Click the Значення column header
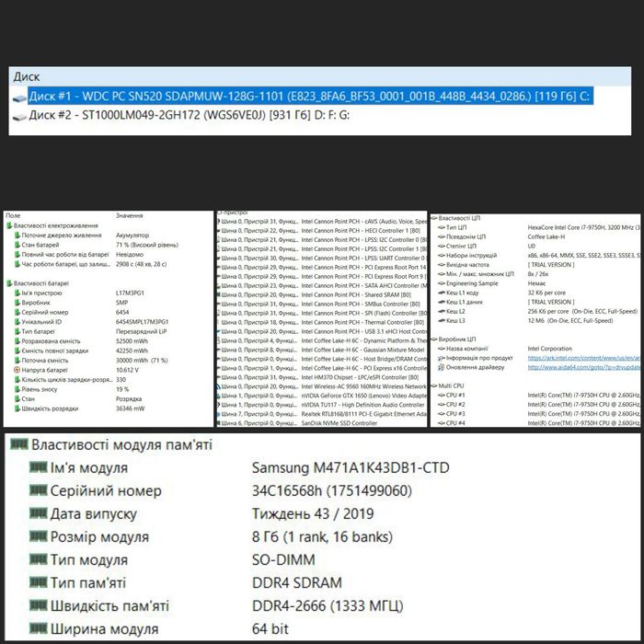Image resolution: width=644 pixels, height=644 pixels. tap(129, 215)
